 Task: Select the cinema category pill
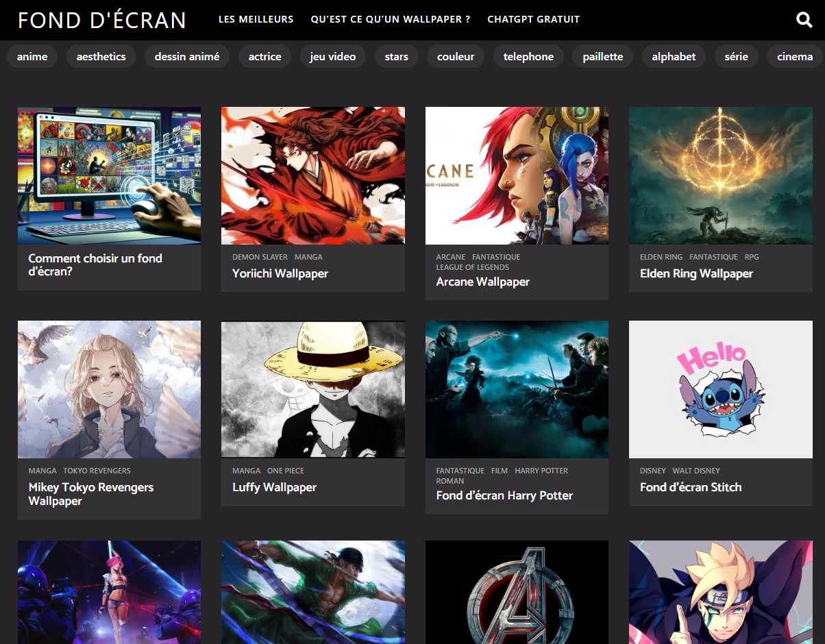point(795,56)
